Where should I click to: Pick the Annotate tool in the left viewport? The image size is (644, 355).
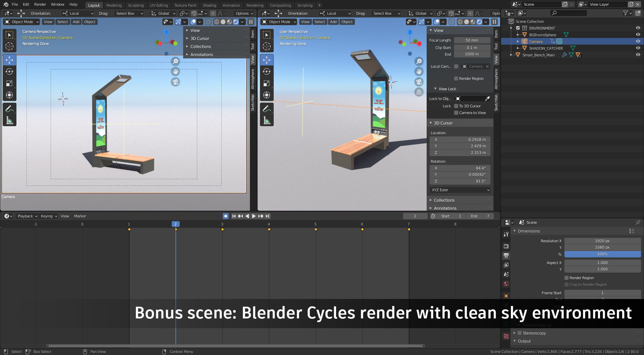pos(9,109)
